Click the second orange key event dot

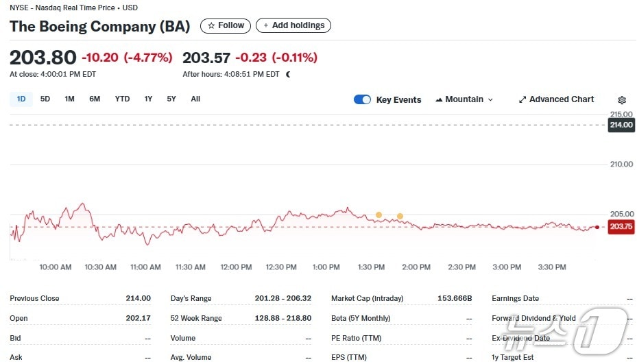click(400, 217)
